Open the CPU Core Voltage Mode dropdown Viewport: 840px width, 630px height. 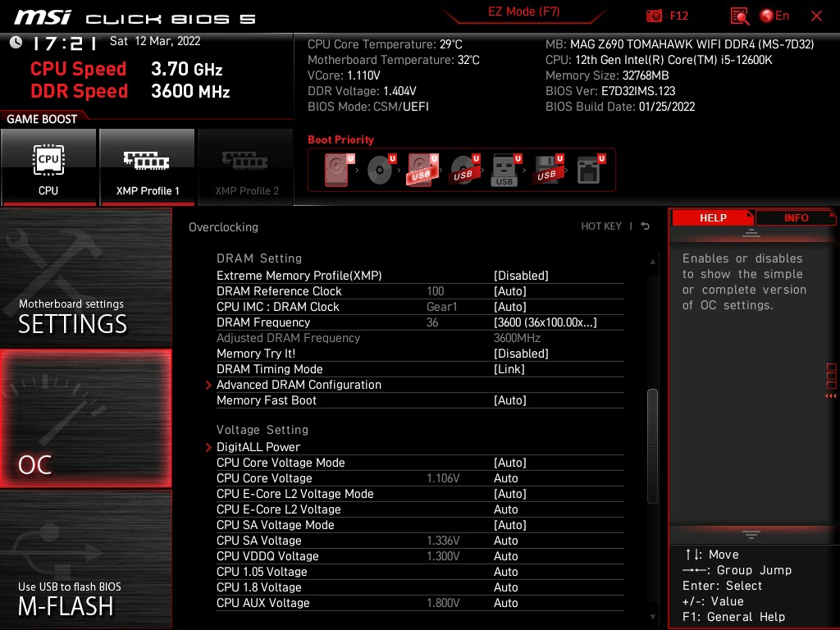(510, 463)
